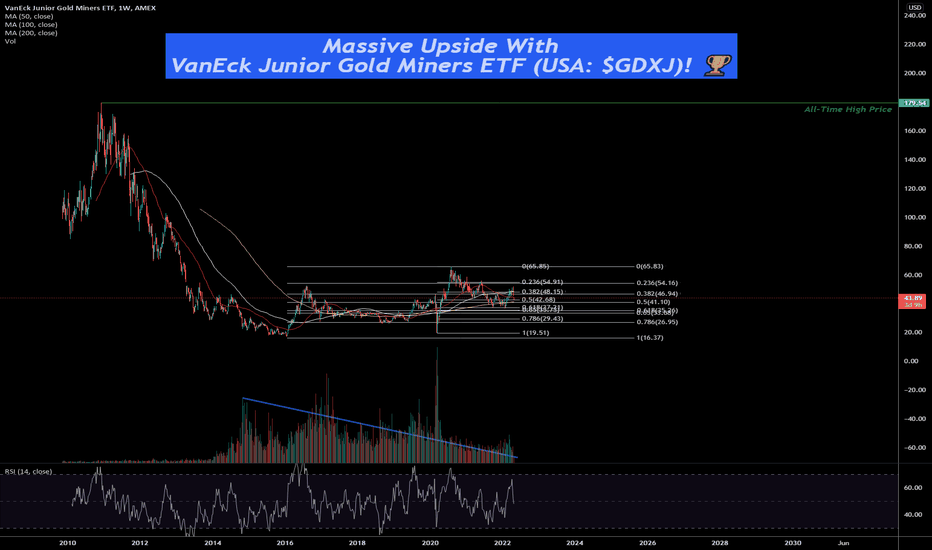This screenshot has width=932, height=550.
Task: Select the '0.786(29.43)' Fibonacci label
Action: tap(542, 319)
